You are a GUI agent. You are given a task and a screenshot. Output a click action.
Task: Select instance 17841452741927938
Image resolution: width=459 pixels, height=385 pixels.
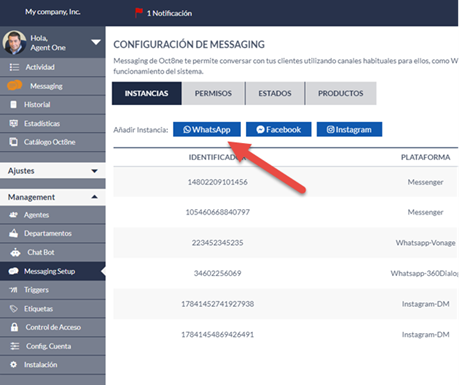tap(217, 304)
